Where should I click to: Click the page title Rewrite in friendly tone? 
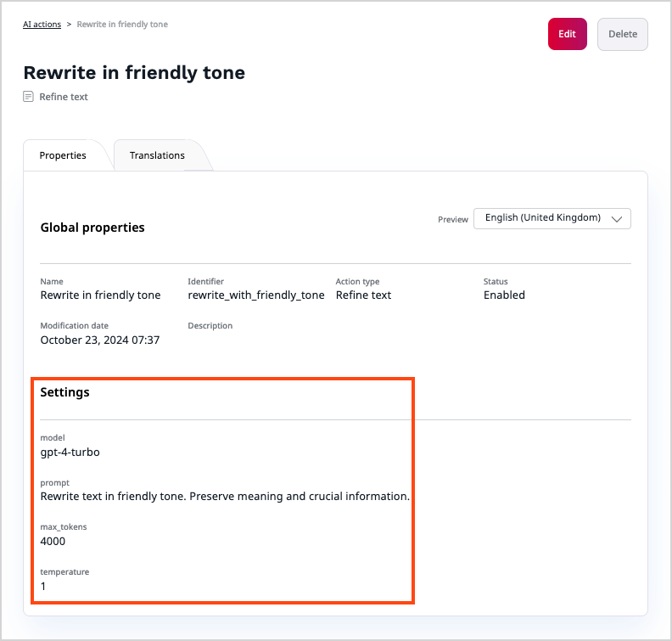click(x=134, y=73)
